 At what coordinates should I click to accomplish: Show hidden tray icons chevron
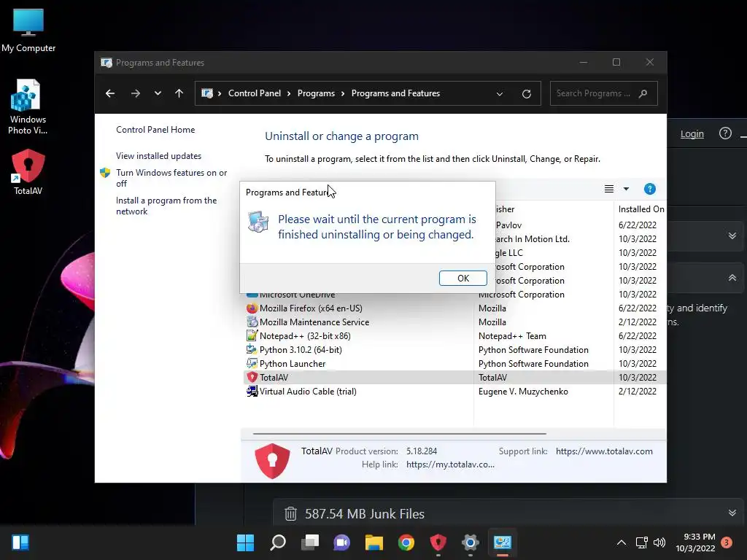(x=622, y=542)
